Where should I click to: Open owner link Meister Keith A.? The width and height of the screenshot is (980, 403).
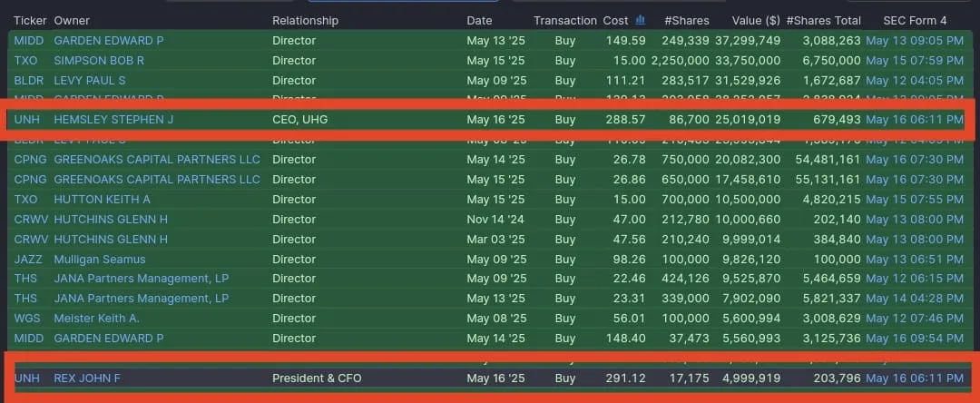(97, 318)
